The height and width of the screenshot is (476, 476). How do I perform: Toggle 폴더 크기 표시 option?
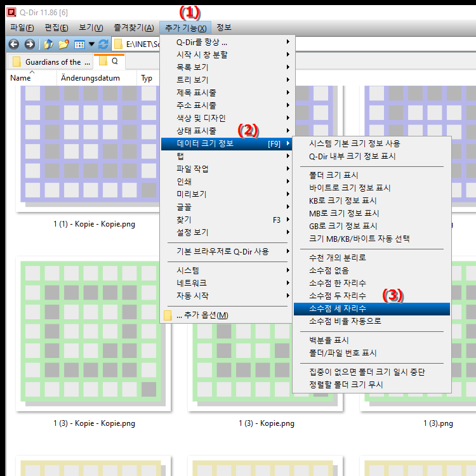coord(372,175)
